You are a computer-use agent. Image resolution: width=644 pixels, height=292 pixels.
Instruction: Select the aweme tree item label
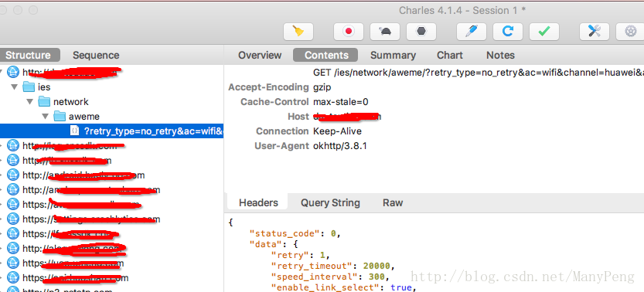tap(84, 117)
